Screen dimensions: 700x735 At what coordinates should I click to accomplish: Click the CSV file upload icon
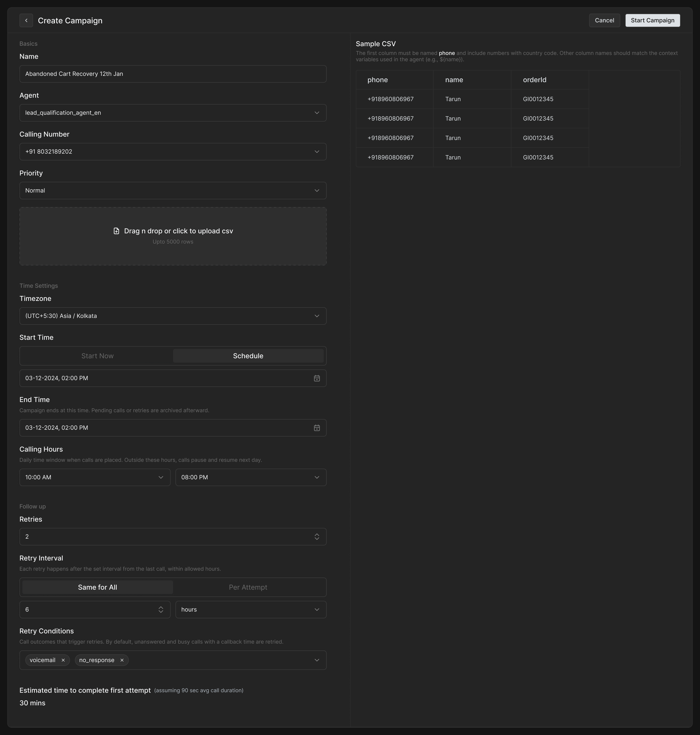[x=116, y=231]
